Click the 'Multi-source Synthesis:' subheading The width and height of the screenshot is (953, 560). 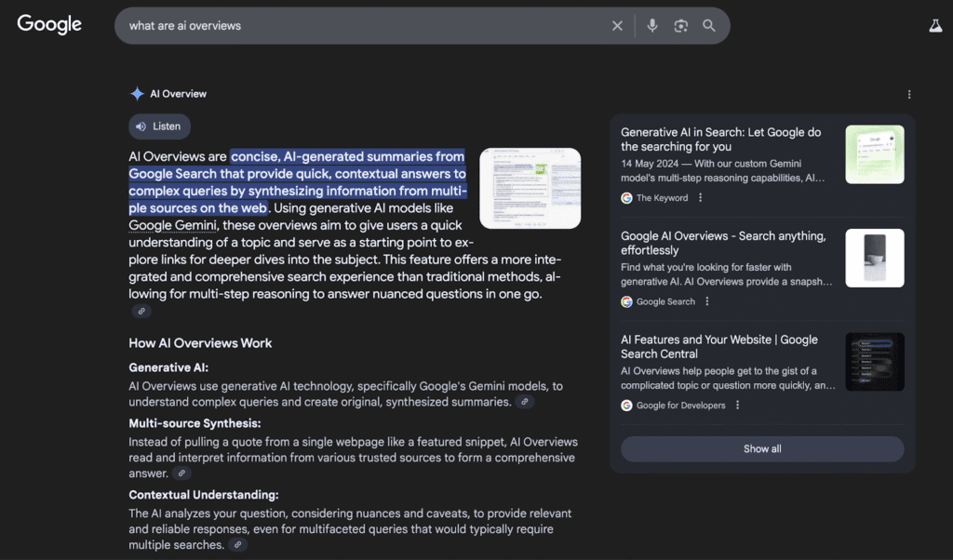pyautogui.click(x=195, y=423)
